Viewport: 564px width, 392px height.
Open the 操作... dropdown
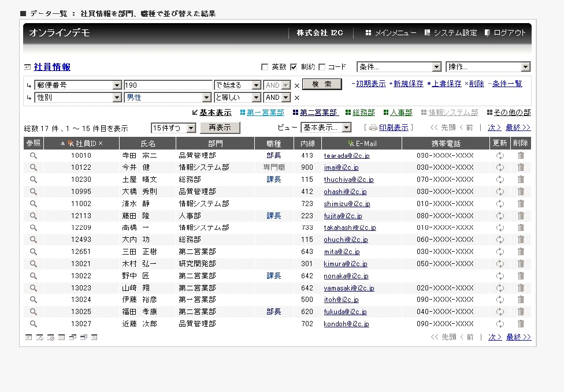pos(488,67)
